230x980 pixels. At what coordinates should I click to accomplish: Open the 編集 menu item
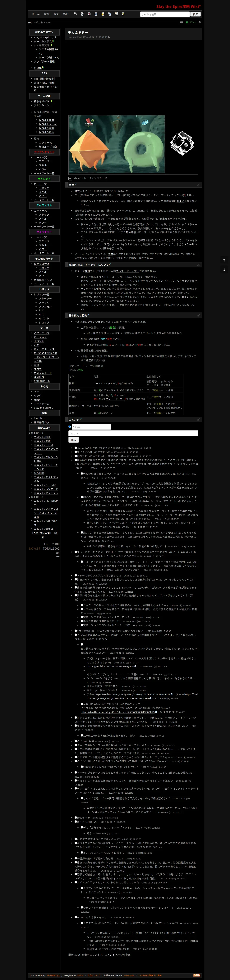[x=56, y=14]
